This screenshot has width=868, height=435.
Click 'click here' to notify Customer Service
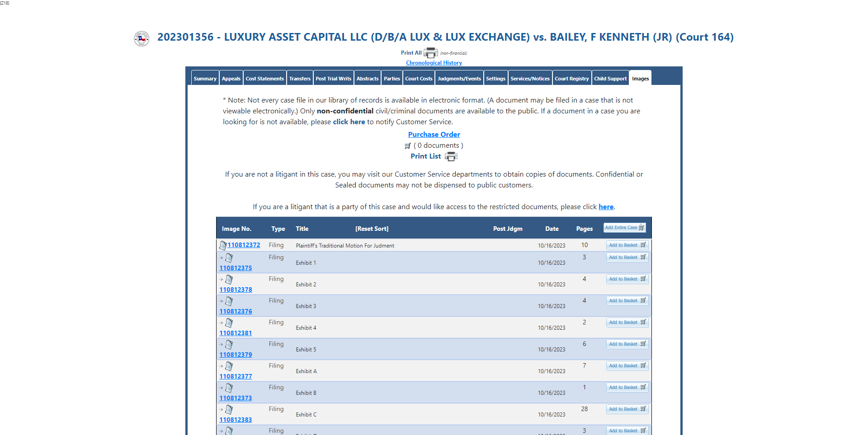coord(349,122)
